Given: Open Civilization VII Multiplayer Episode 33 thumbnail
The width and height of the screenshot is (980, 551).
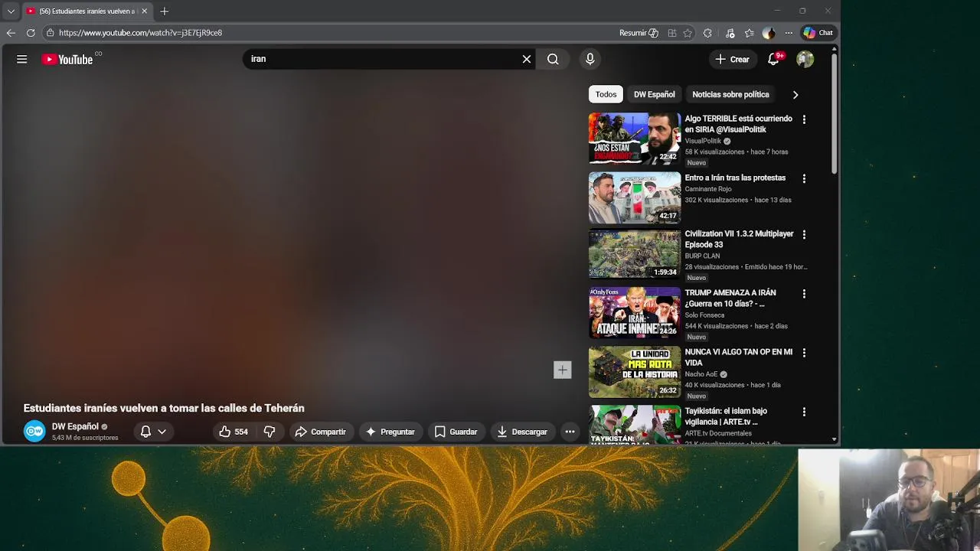Looking at the screenshot, I should tap(634, 253).
